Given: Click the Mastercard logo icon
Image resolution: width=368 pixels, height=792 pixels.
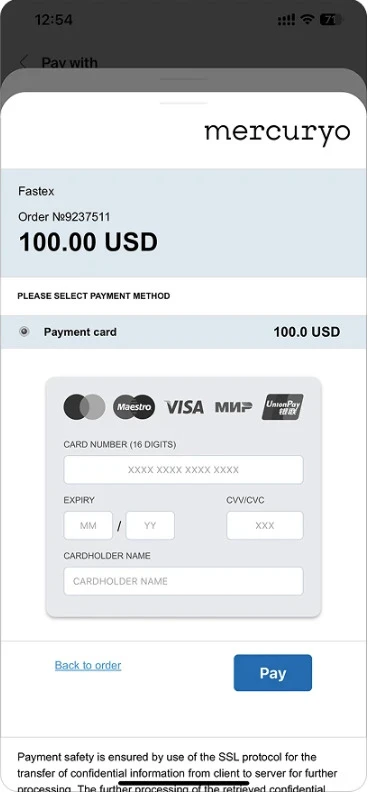Looking at the screenshot, I should (84, 407).
